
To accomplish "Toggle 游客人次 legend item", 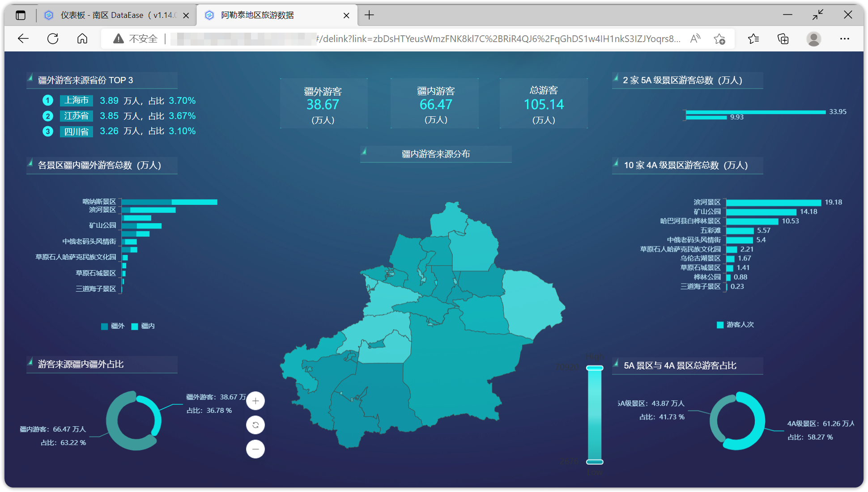I will pyautogui.click(x=735, y=325).
